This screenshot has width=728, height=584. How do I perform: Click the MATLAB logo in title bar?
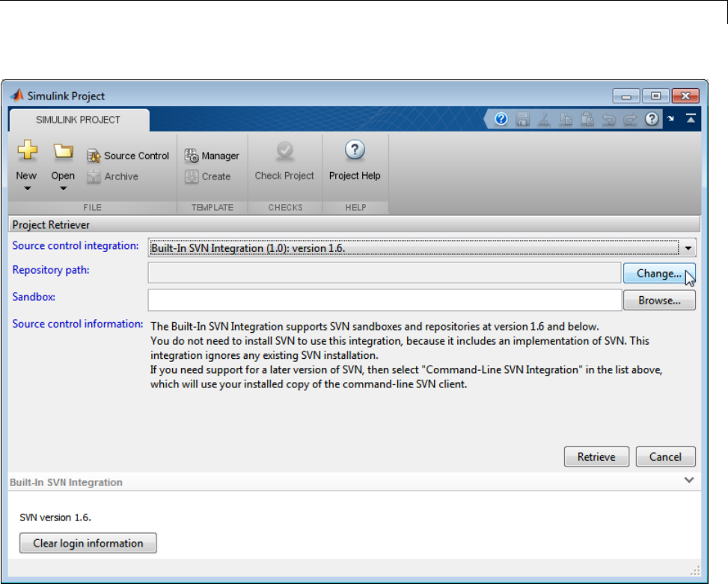click(x=17, y=95)
